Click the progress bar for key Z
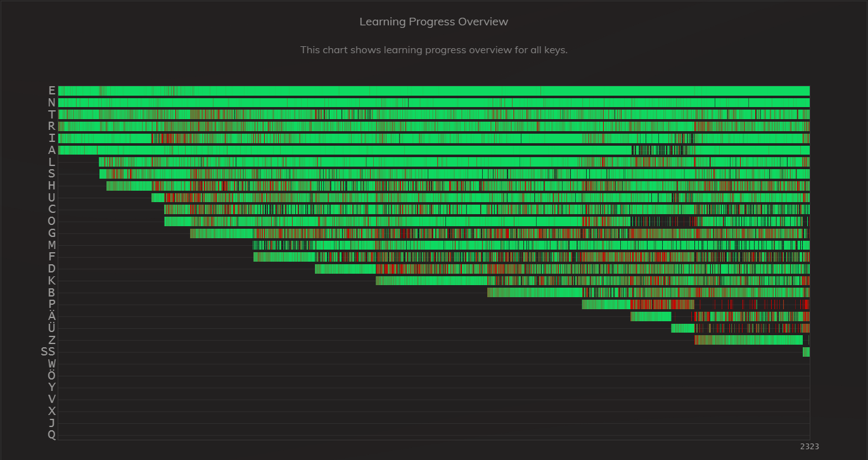 click(748, 340)
